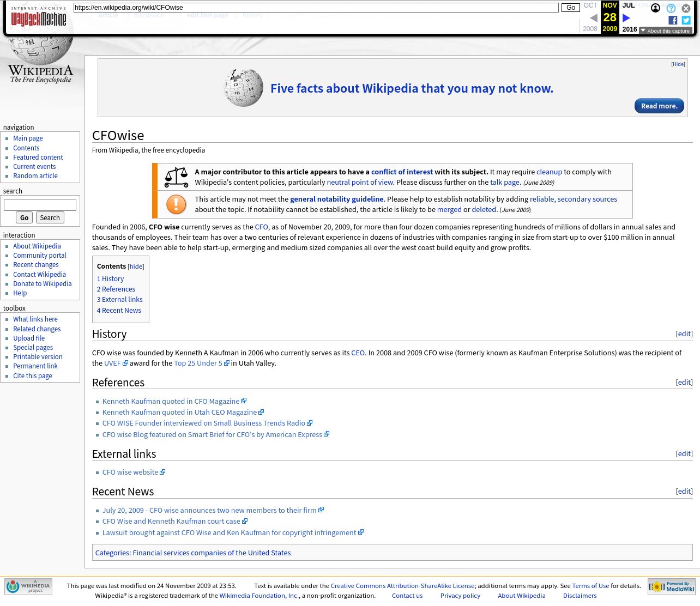Click the Wikimedia project badge in footer

(x=28, y=586)
